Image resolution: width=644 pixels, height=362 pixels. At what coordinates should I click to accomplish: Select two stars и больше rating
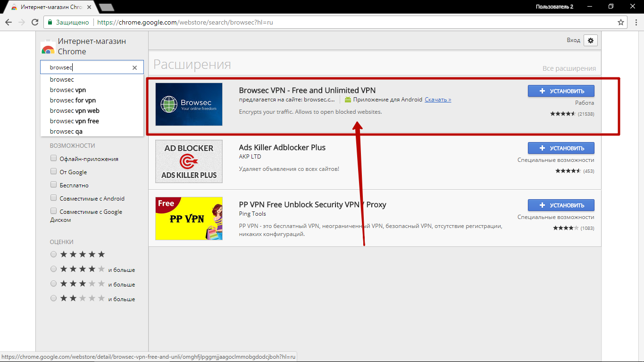point(53,299)
